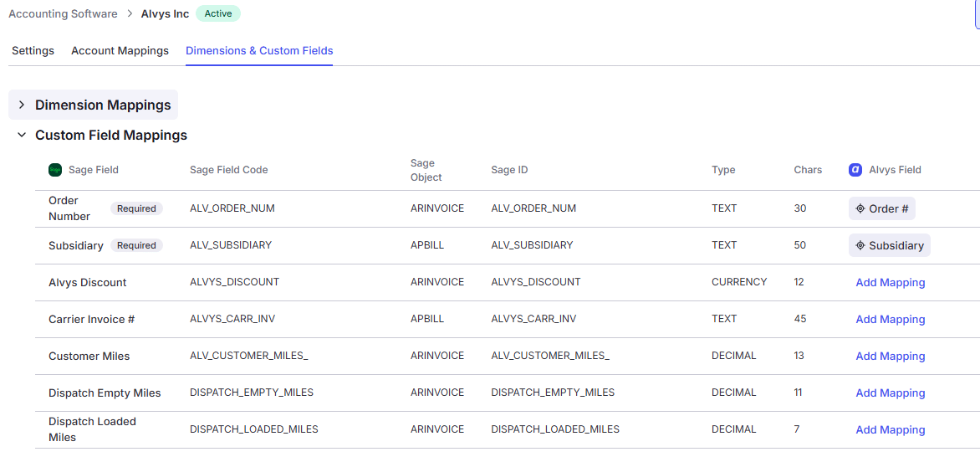Click the Type column header
The height and width of the screenshot is (462, 980).
pos(724,170)
